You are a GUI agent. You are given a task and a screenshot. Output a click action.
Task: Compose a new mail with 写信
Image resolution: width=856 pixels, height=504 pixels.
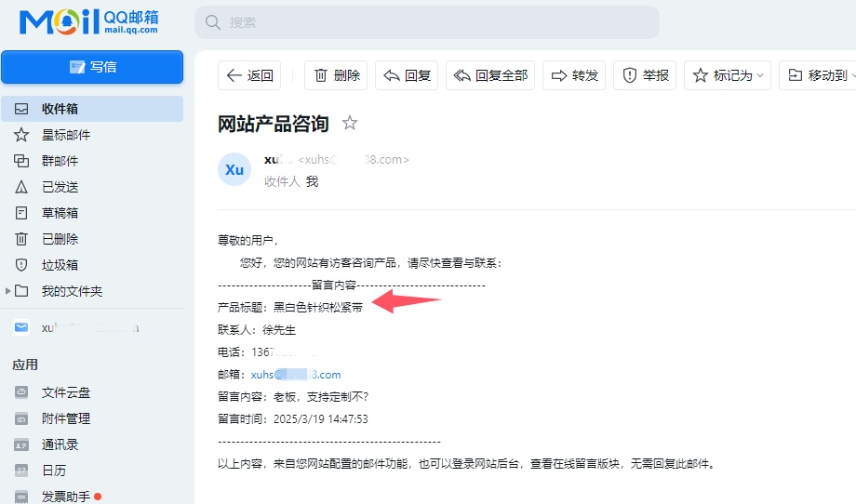pos(92,67)
